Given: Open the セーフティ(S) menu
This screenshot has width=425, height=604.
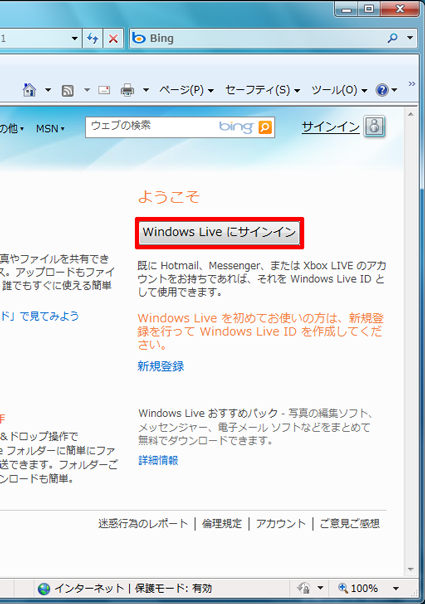Looking at the screenshot, I should point(262,90).
